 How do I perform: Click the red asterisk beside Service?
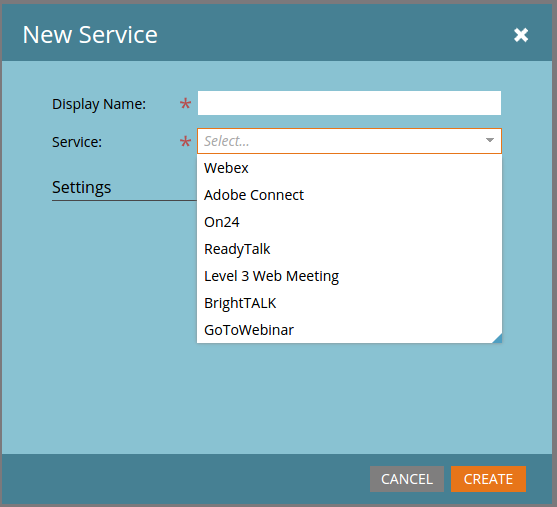(185, 141)
